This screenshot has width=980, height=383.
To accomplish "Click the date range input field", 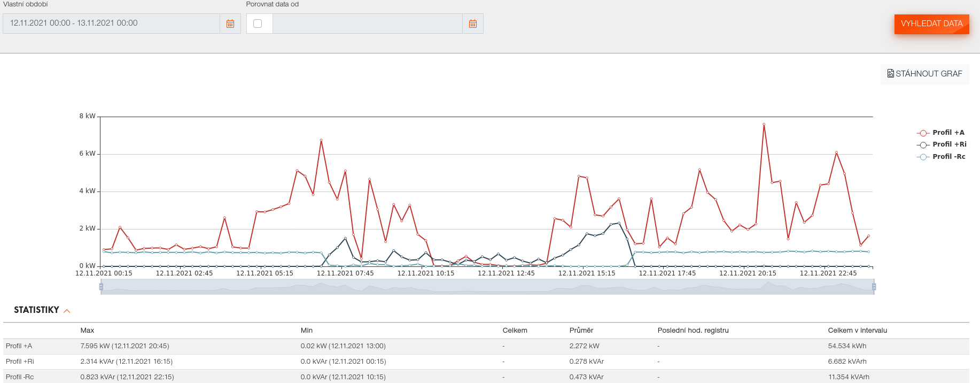I will click(111, 24).
